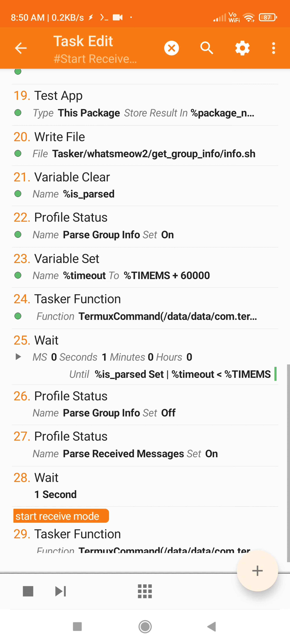This screenshot has height=644, width=290.
Task: Step to next action with skip button
Action: click(61, 591)
